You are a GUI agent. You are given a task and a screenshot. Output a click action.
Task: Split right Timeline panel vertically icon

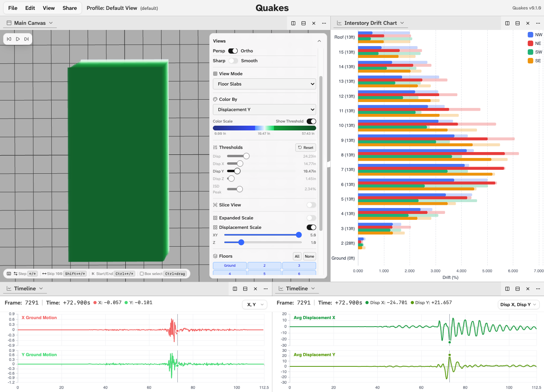click(x=507, y=289)
